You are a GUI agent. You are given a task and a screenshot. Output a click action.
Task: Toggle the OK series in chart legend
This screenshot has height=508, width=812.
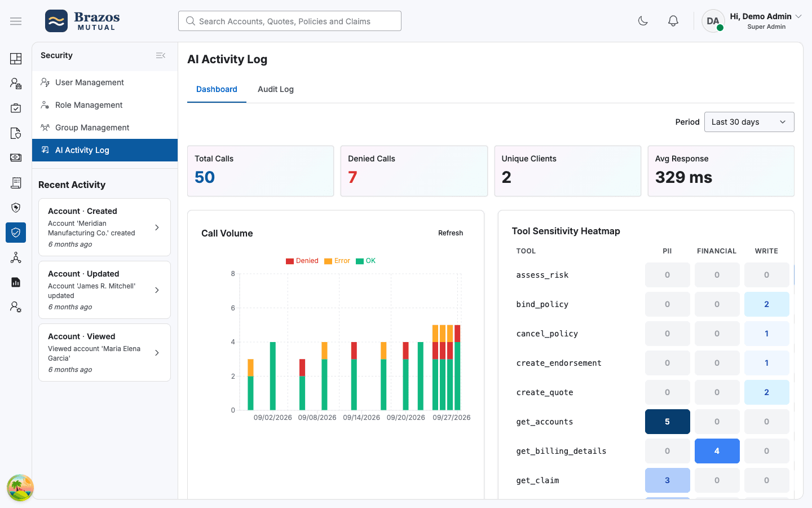(365, 261)
